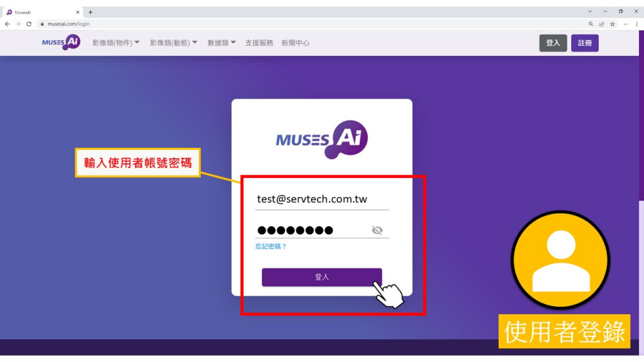The image size is (644, 362).
Task: Open the 支援服務 menu item
Action: point(259,43)
